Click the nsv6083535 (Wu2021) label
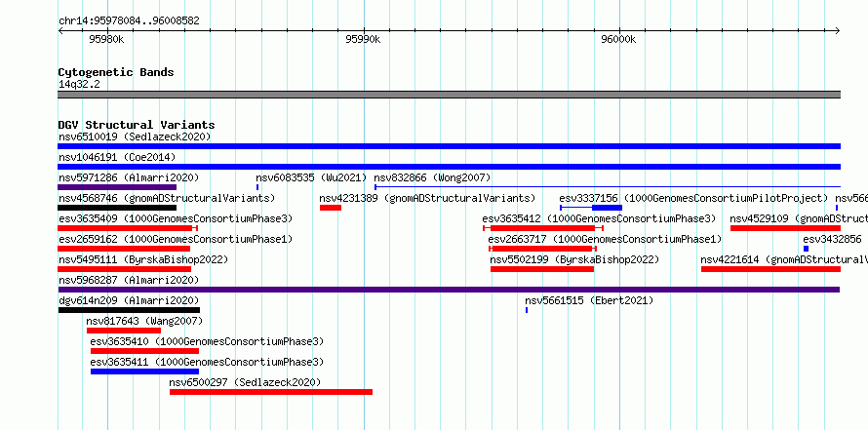The width and height of the screenshot is (868, 430). [x=311, y=177]
